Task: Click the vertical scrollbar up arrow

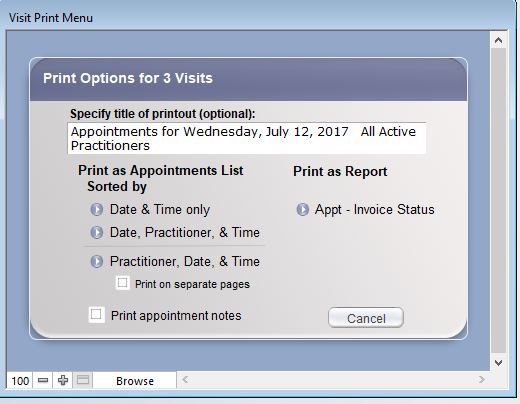Action: coord(498,41)
